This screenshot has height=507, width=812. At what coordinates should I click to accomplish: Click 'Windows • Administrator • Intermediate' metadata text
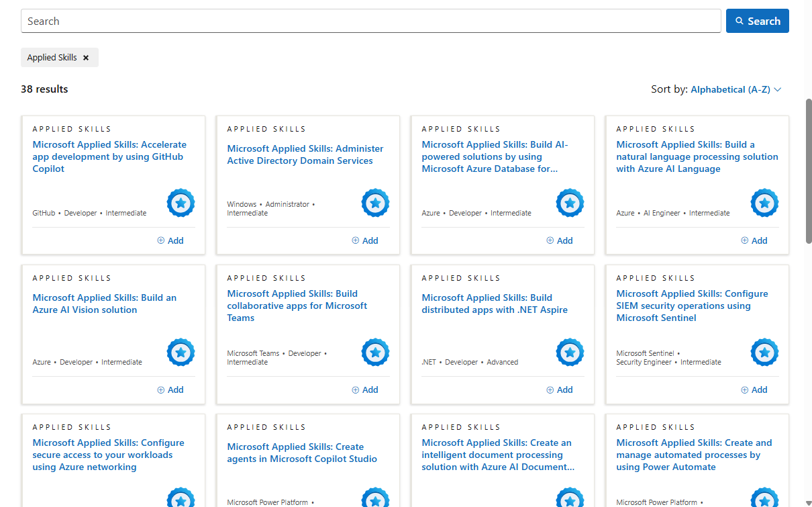(271, 208)
